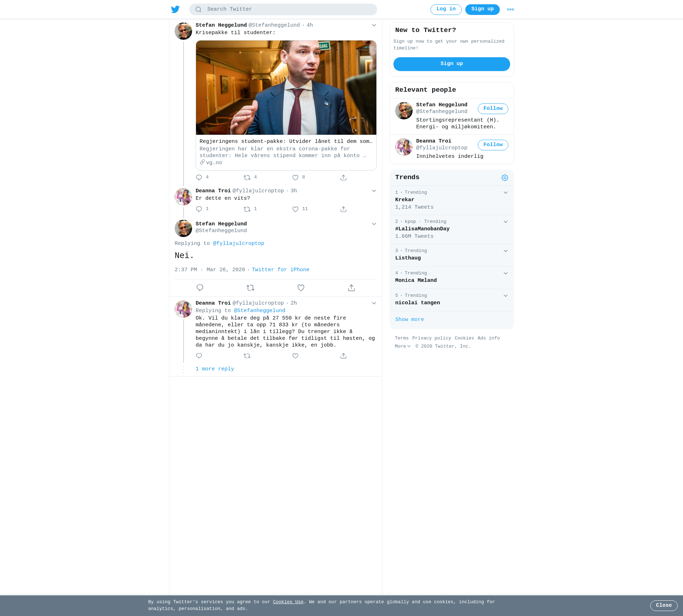
Task: Open the Monica Mæland trending topic
Action: 416,280
